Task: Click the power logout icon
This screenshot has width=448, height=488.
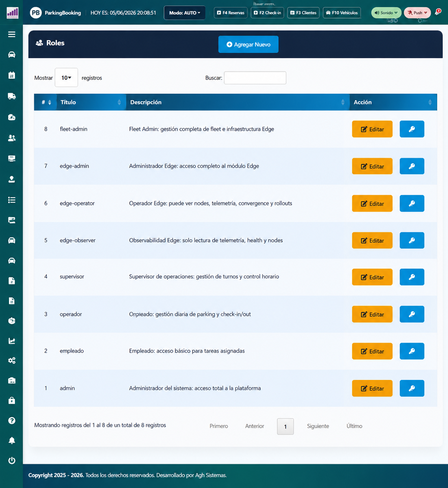Action: pos(12,460)
